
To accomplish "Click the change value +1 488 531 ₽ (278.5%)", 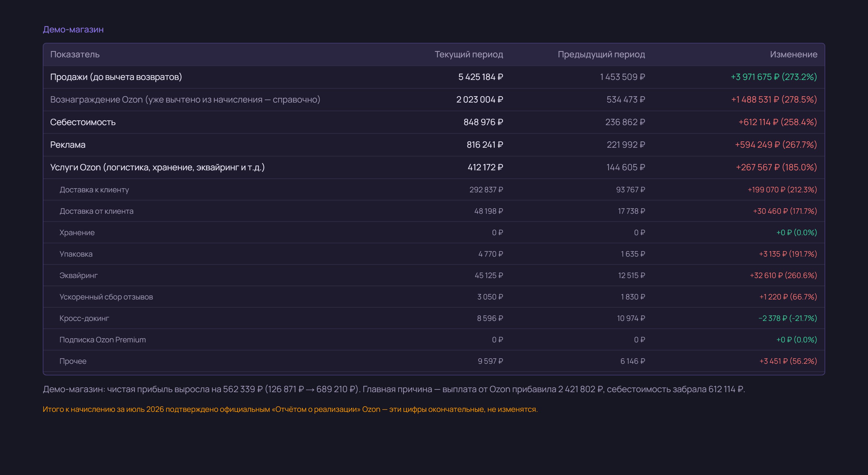I will (x=774, y=100).
